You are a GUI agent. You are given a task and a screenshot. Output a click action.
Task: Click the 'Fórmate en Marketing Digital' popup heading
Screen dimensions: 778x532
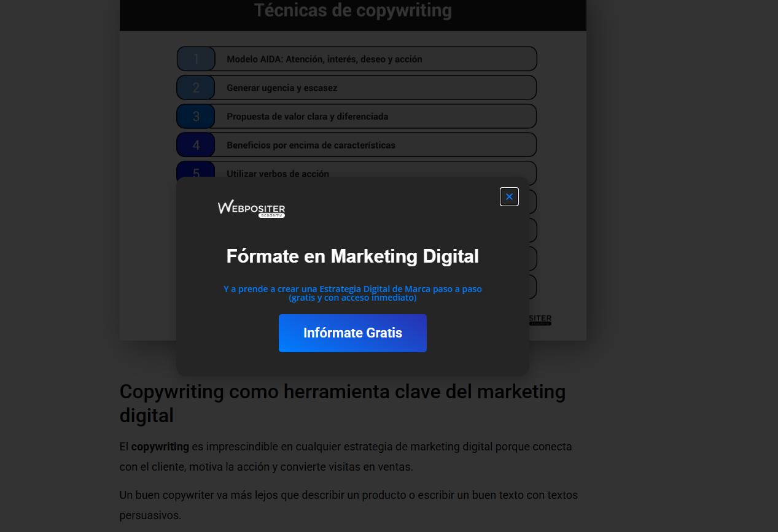(352, 256)
